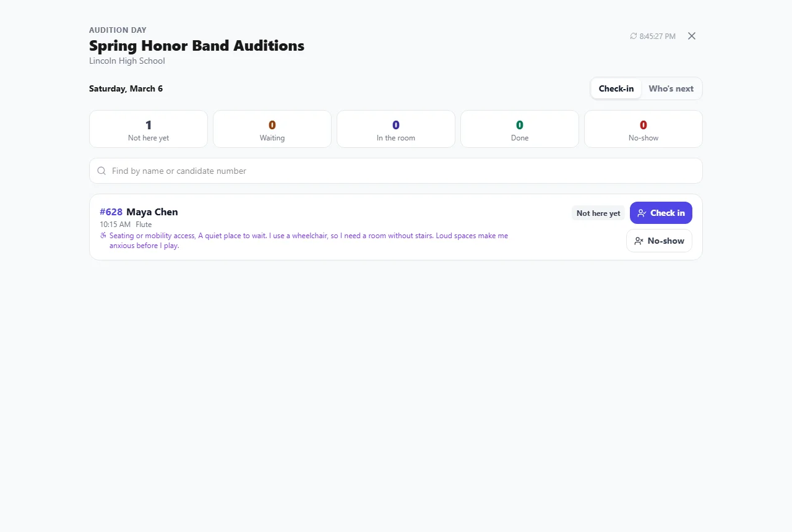The height and width of the screenshot is (532, 792).
Task: Click Maya Chen's accessibility note text
Action: pyautogui.click(x=309, y=241)
